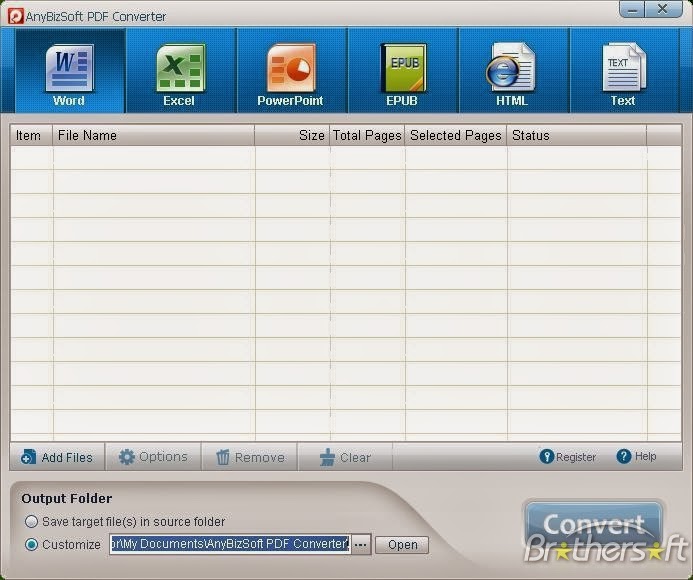Open the output folder with Open

point(402,545)
